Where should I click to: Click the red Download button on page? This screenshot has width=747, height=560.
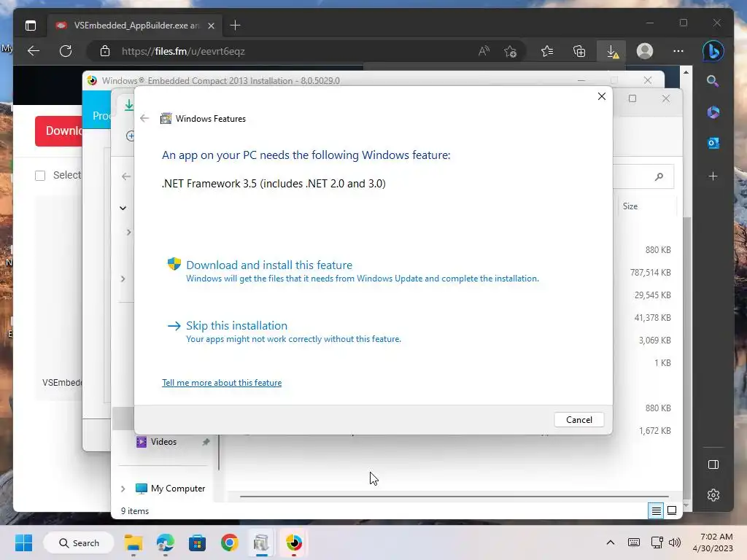click(58, 131)
